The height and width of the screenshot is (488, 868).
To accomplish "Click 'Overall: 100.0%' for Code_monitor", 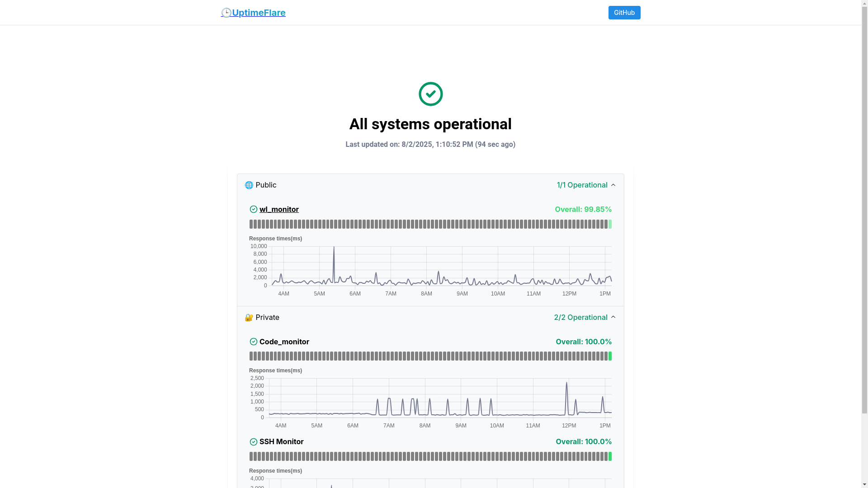I will (x=584, y=342).
